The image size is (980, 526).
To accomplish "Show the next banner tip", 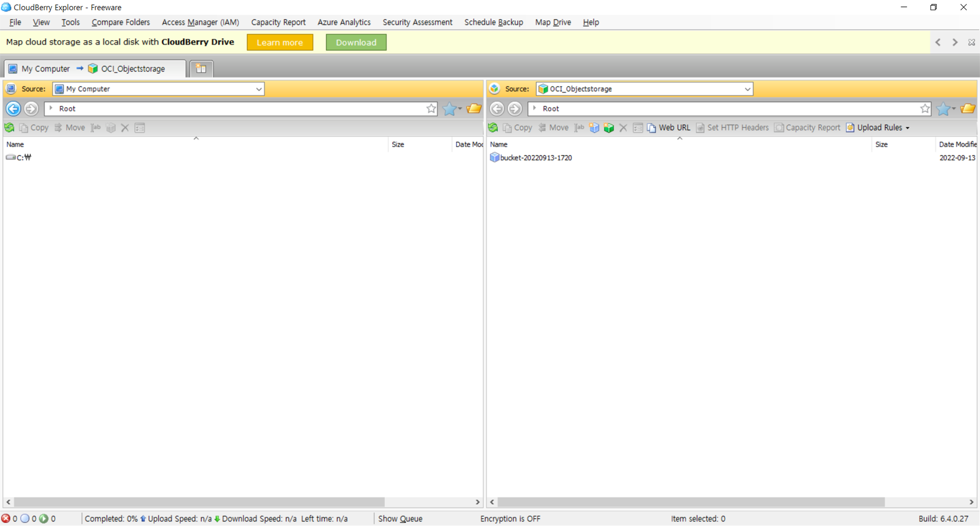I will click(955, 42).
